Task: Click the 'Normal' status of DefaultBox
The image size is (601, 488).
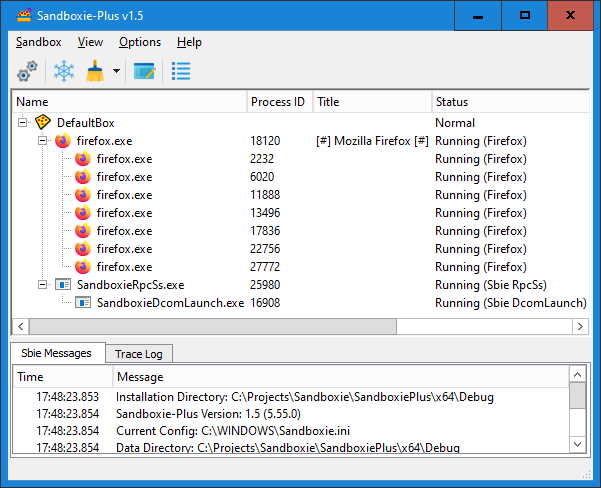Action: 455,123
